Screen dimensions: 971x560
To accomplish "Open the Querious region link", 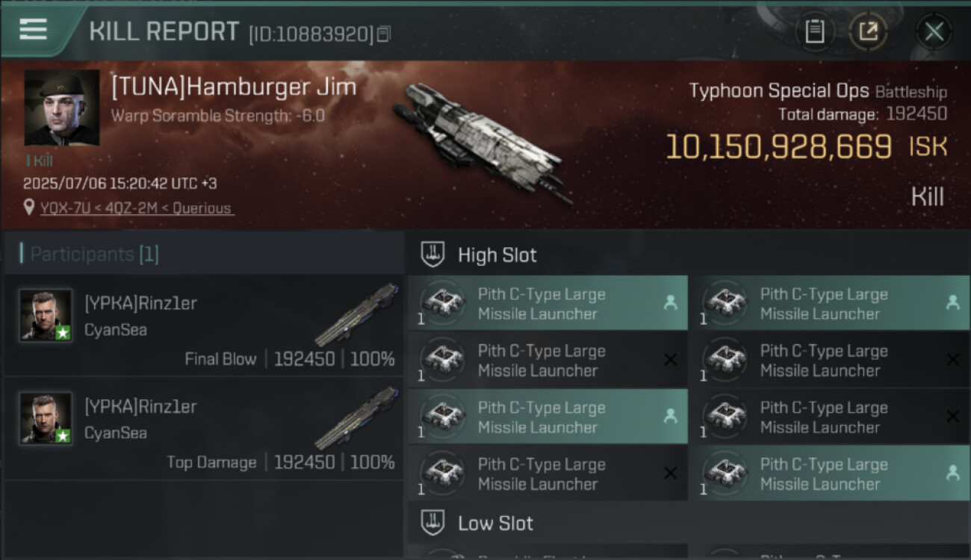I will click(x=202, y=208).
